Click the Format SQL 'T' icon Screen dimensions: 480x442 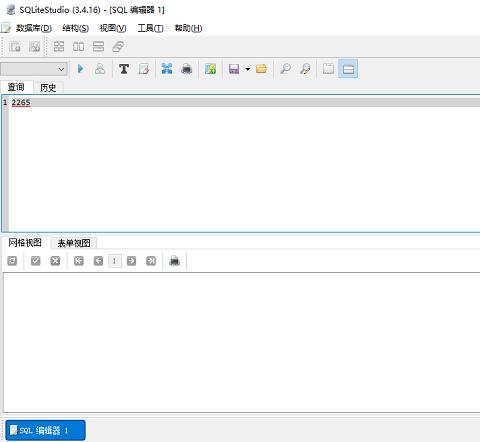click(124, 69)
